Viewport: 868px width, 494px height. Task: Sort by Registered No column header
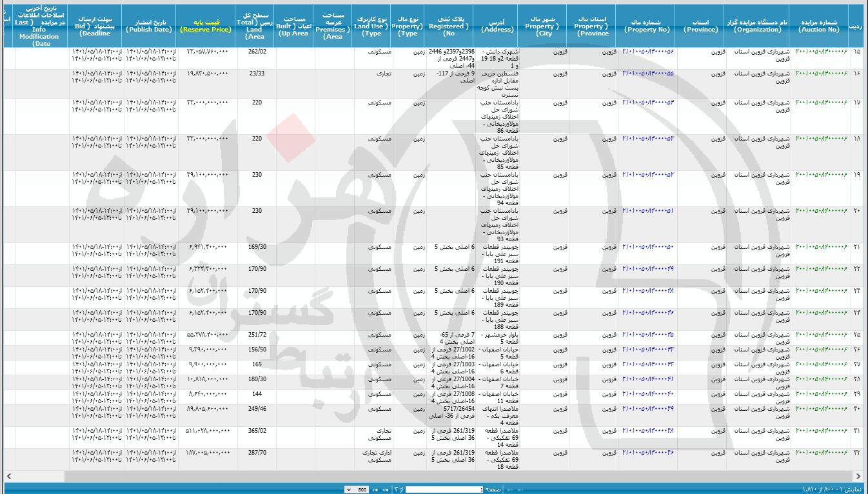(449, 26)
